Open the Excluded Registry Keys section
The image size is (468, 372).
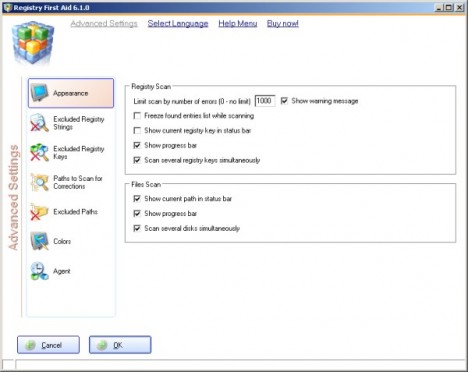[71, 152]
